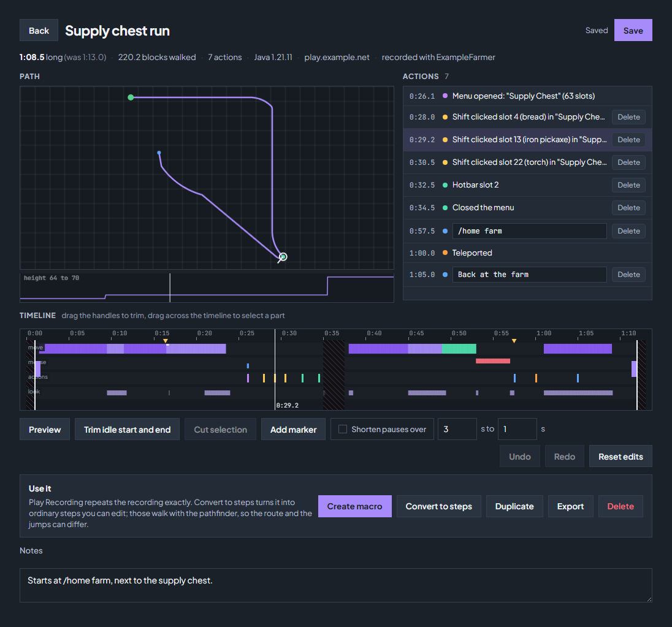Click the yellow timeline marker near 0:15
Image resolution: width=672 pixels, height=627 pixels.
[166, 341]
